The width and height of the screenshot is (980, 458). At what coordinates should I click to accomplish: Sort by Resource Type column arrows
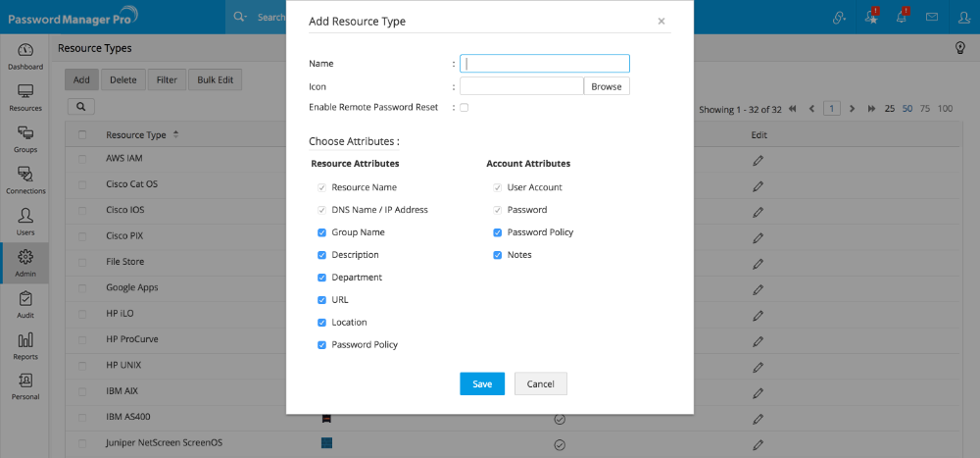point(175,134)
